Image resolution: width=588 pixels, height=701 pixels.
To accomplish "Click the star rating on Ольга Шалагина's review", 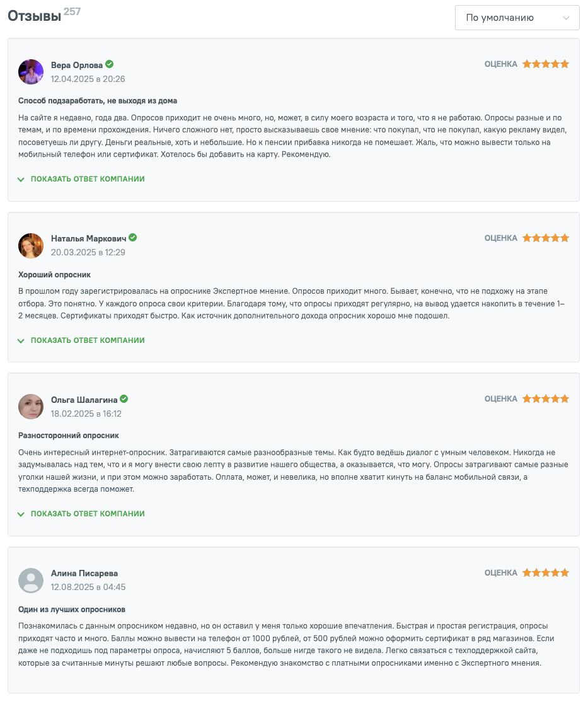I will 545,399.
